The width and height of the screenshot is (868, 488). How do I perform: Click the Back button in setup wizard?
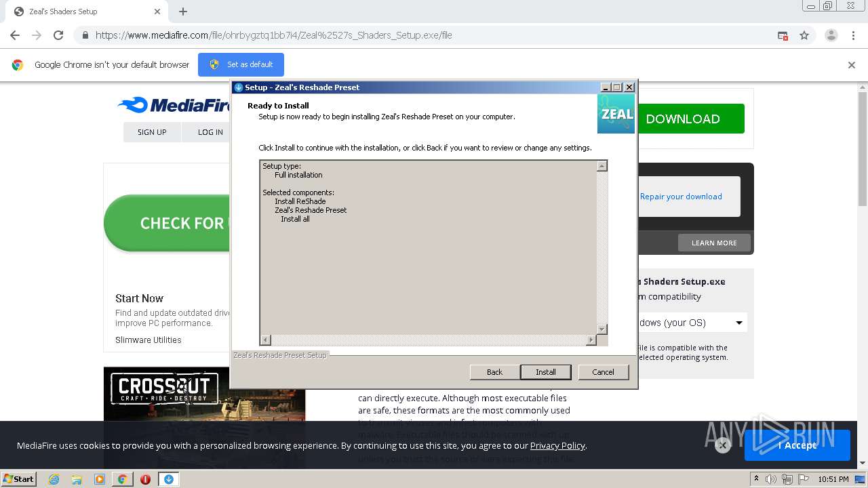click(x=494, y=372)
